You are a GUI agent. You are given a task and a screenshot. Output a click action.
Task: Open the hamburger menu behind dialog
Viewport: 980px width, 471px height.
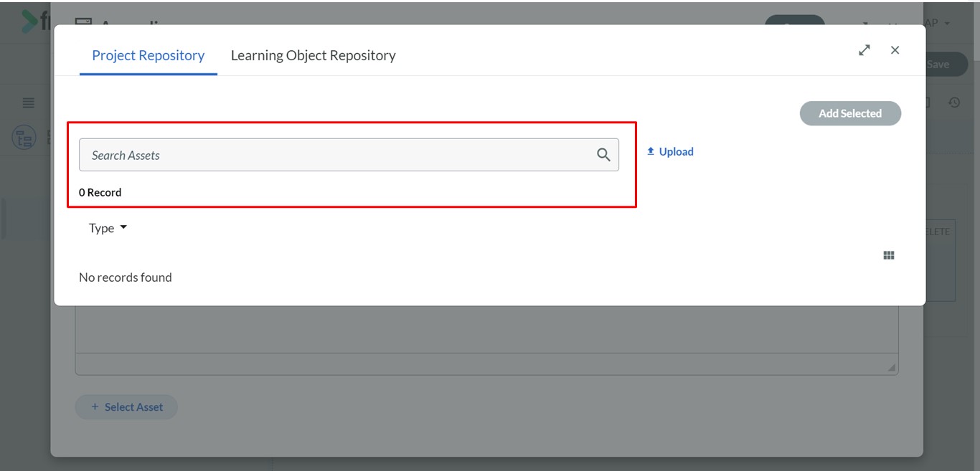click(x=29, y=103)
